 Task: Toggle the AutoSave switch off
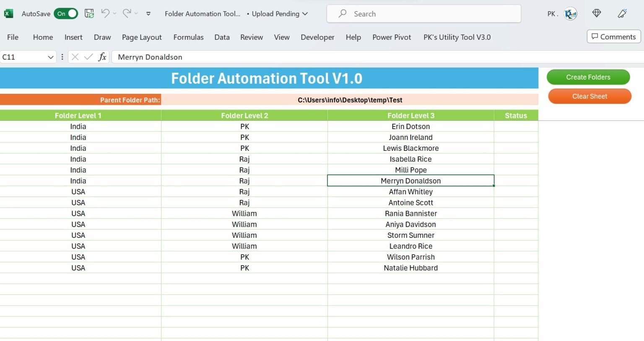pyautogui.click(x=66, y=13)
